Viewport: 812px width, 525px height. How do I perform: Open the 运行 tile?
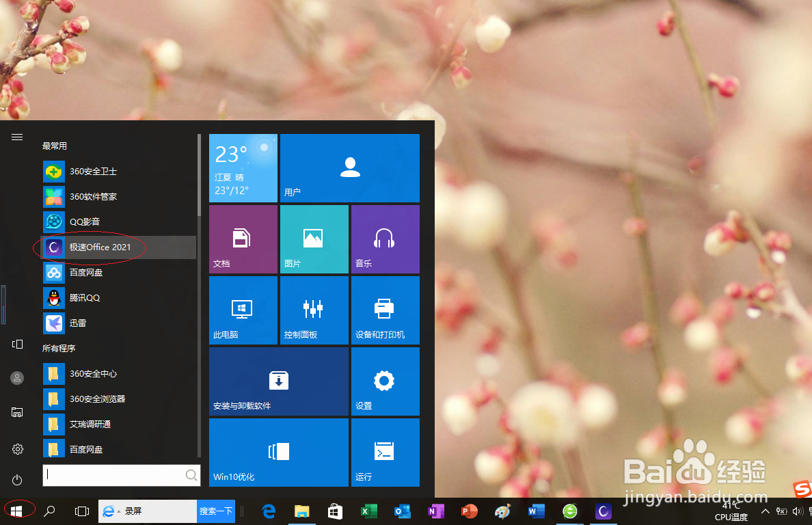coord(385,453)
